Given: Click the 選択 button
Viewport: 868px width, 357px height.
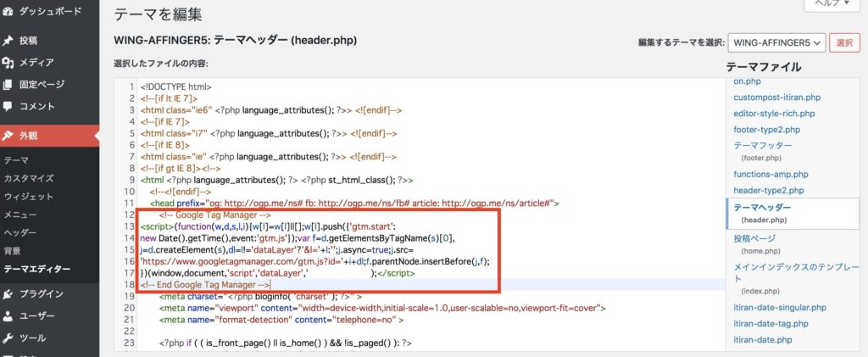Looking at the screenshot, I should point(845,42).
